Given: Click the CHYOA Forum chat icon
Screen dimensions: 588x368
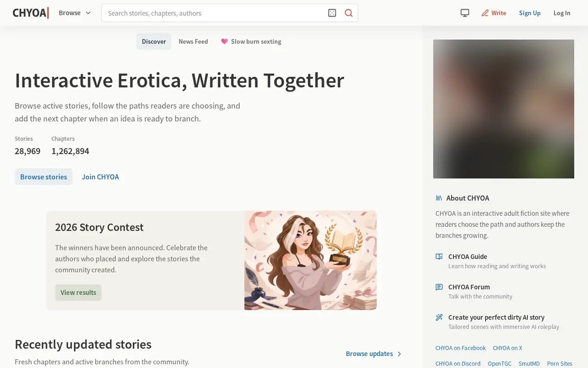Looking at the screenshot, I should pyautogui.click(x=439, y=287).
